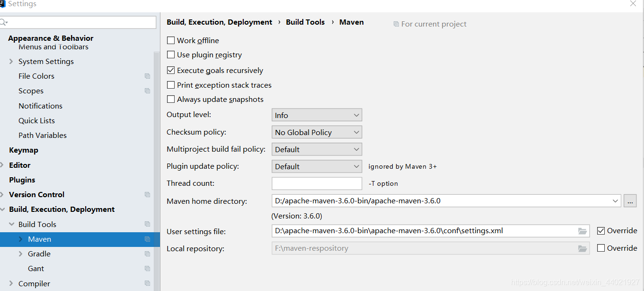644x291 pixels.
Task: Collapse the Build Tools node
Action: [x=11, y=224]
